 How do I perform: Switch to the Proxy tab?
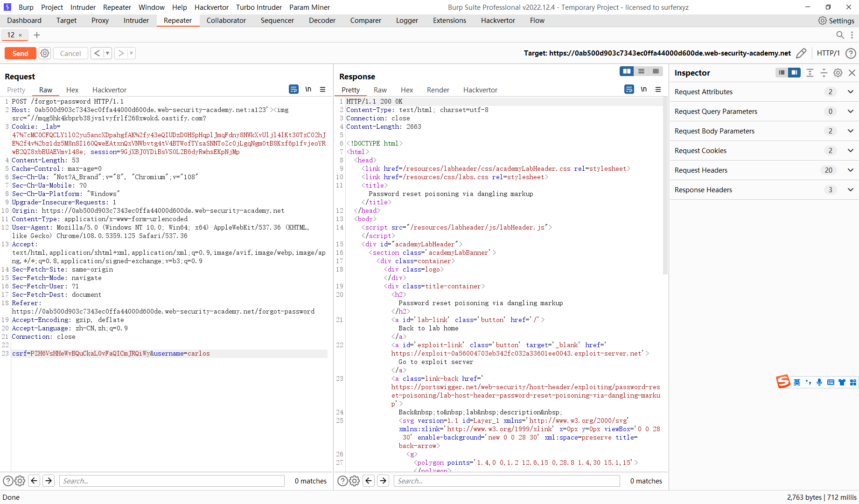[x=100, y=21]
